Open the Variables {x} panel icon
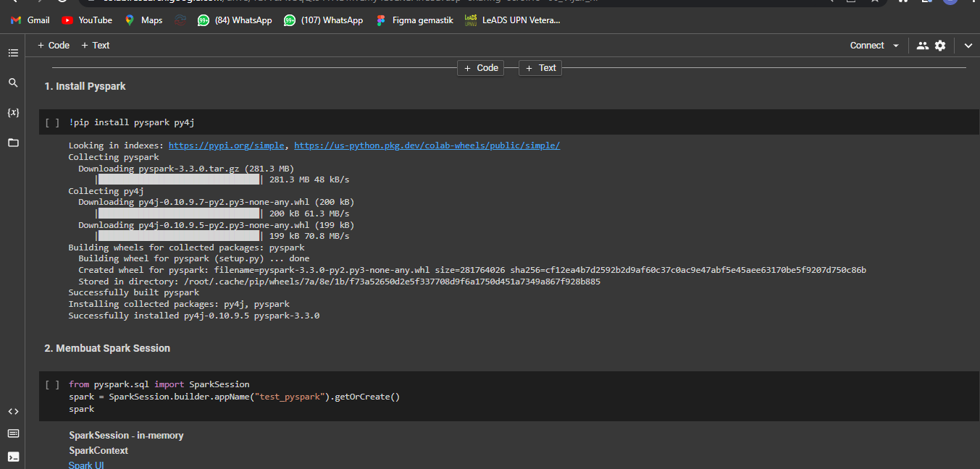 tap(13, 113)
